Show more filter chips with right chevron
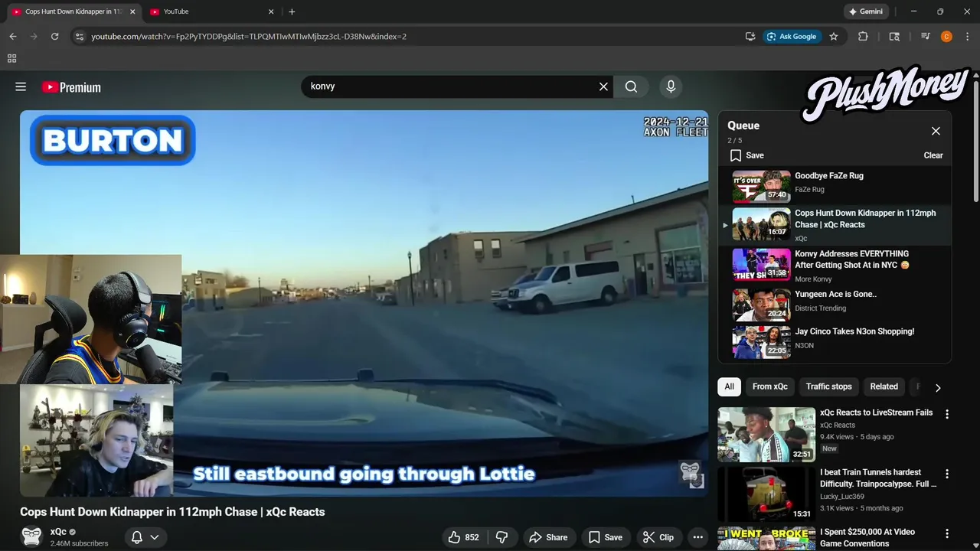This screenshot has height=551, width=980. (938, 387)
